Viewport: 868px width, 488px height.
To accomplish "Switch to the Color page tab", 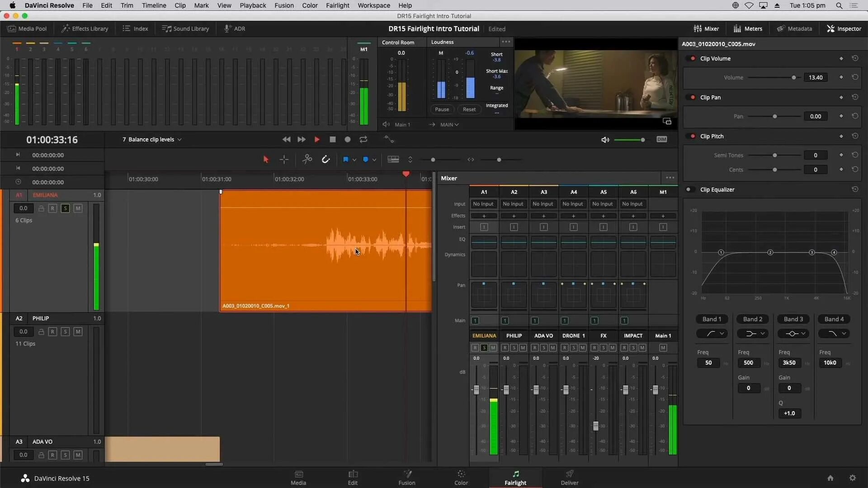I will click(461, 478).
